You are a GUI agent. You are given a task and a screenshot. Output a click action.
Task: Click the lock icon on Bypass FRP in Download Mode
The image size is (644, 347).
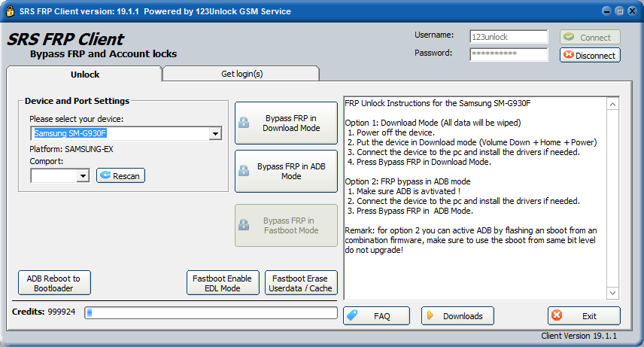[244, 123]
